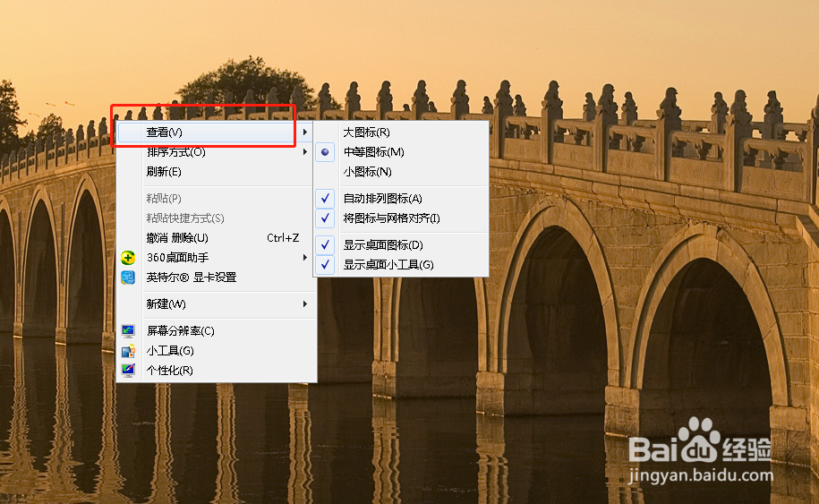Click 刷新(E) to refresh desktop
The image size is (819, 504).
[216, 172]
